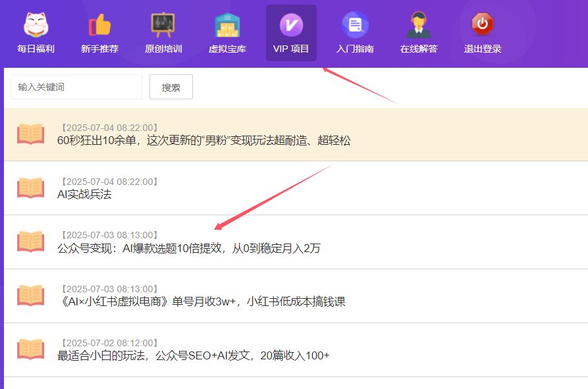Open the 入门指南 document icon
The height and width of the screenshot is (389, 588).
click(x=355, y=25)
